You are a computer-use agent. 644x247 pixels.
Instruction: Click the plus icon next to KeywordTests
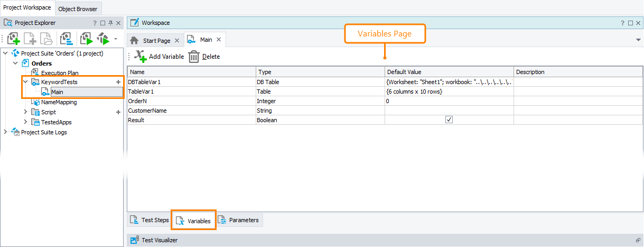tap(118, 83)
